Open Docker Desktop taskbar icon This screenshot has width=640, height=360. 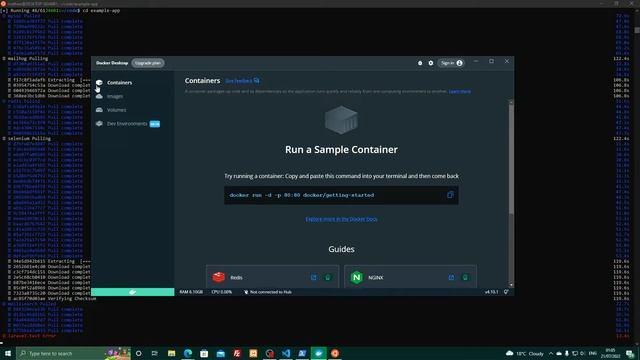pos(318,353)
